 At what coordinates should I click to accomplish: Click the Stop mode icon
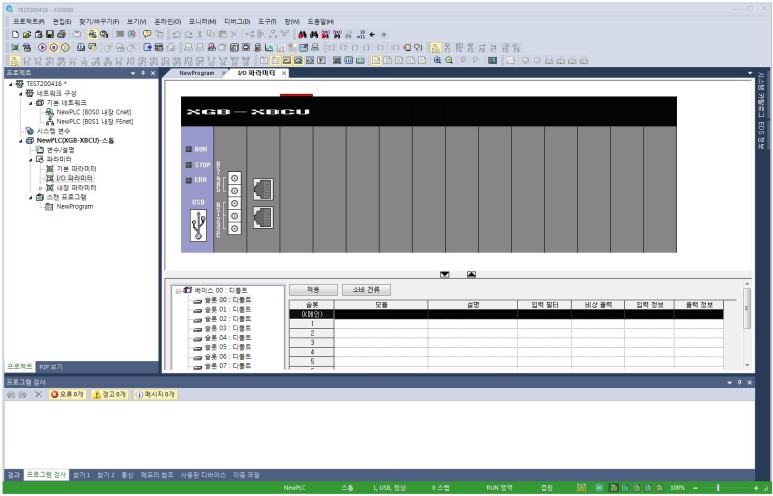[54, 48]
